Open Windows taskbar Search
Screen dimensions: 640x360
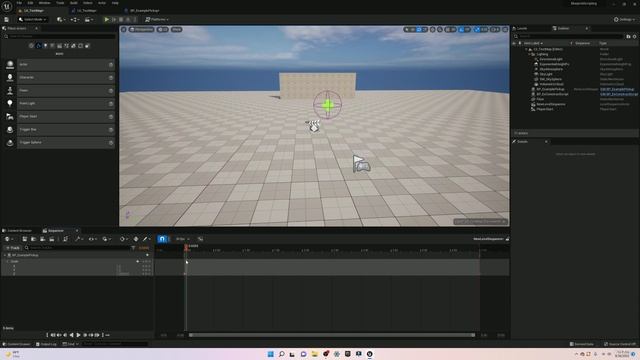[281, 354]
